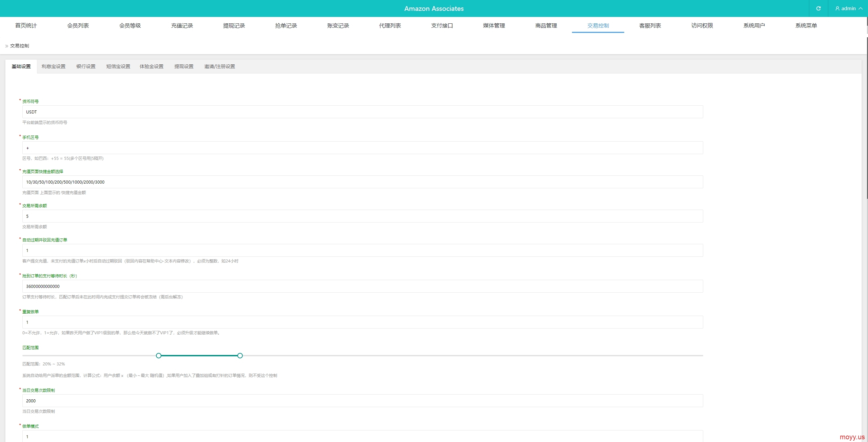Click the 交易控制 breadcrumb text

point(20,46)
